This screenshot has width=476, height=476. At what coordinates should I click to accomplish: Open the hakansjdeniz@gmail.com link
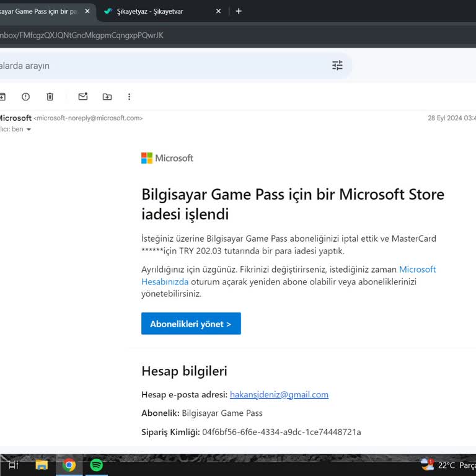click(x=279, y=394)
